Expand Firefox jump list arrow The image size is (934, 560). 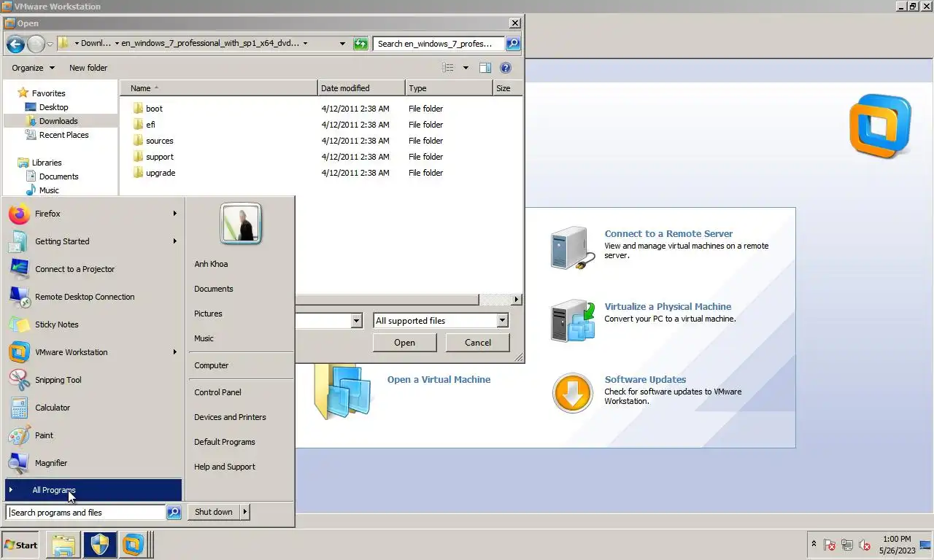[174, 214]
